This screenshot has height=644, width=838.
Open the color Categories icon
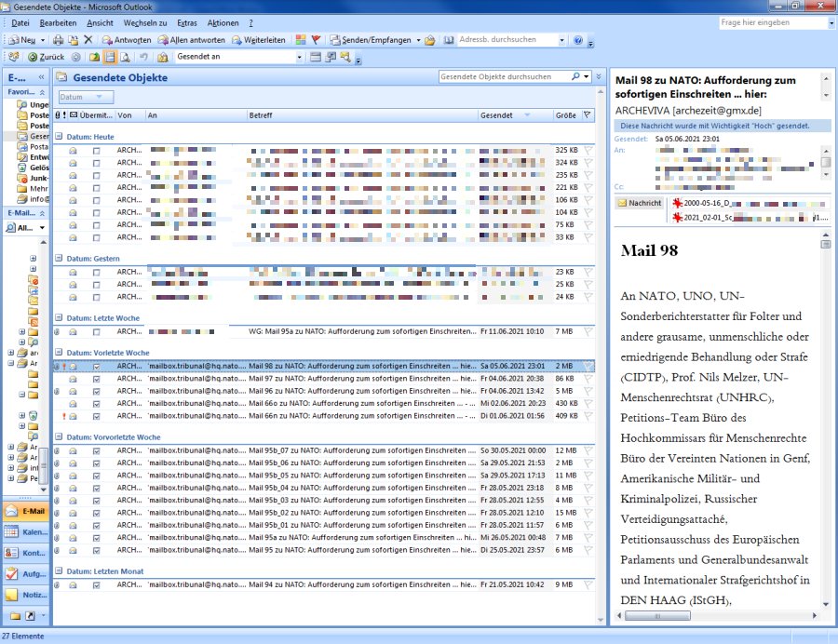[x=301, y=40]
